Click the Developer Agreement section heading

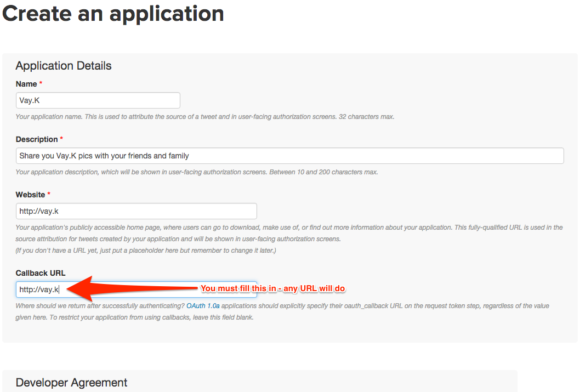tap(71, 383)
